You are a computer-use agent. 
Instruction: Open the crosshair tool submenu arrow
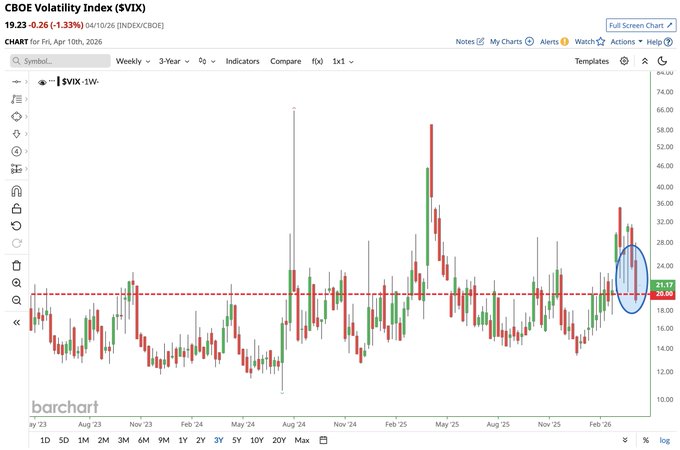pos(26,82)
